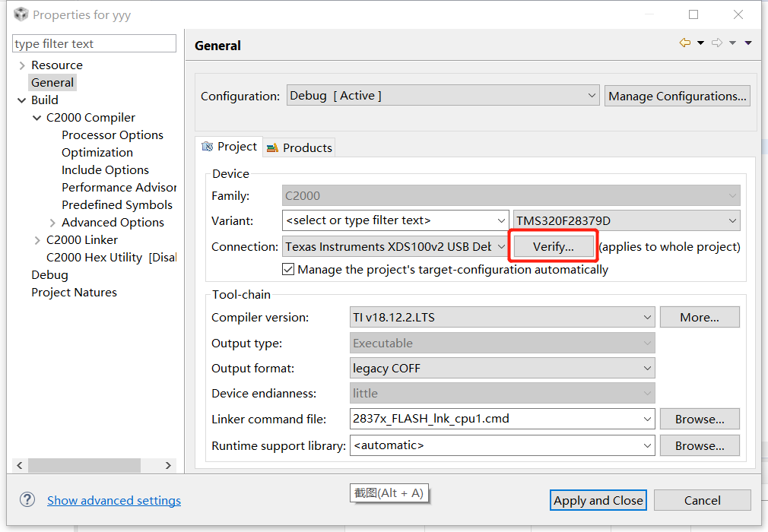Expand the C2000 Linker node

click(37, 240)
